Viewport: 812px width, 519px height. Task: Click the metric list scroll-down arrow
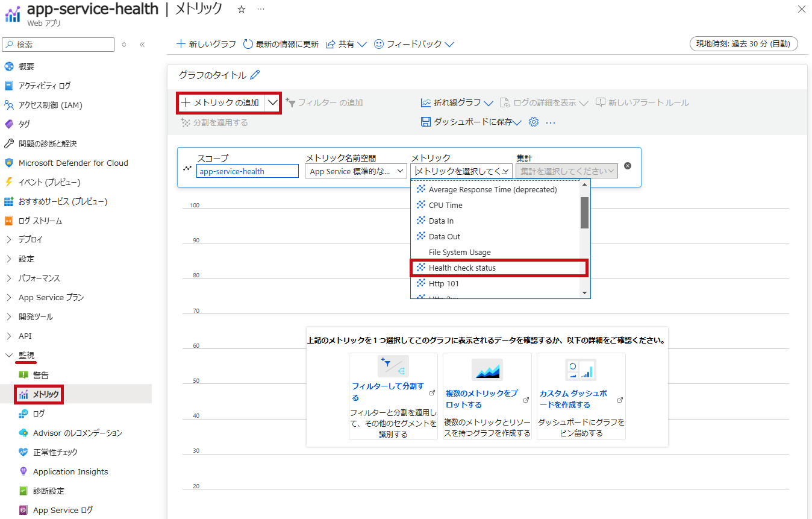[584, 293]
